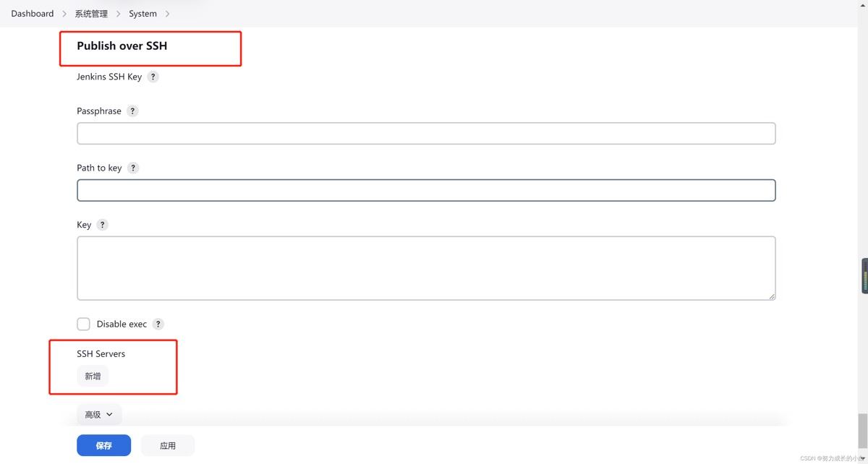Enable the Disable exec checkbox
The height and width of the screenshot is (464, 868).
click(84, 325)
